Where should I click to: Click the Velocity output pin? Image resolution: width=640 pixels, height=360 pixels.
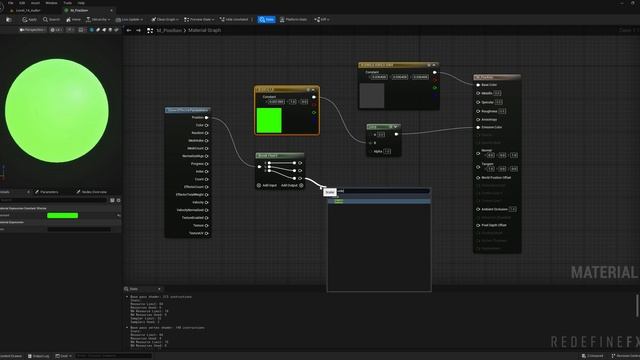[x=207, y=202]
